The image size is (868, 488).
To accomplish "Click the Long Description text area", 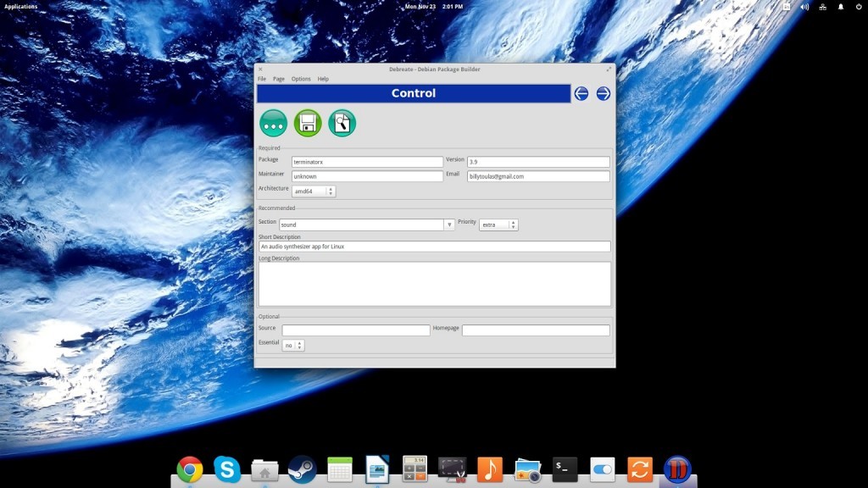I will point(434,284).
